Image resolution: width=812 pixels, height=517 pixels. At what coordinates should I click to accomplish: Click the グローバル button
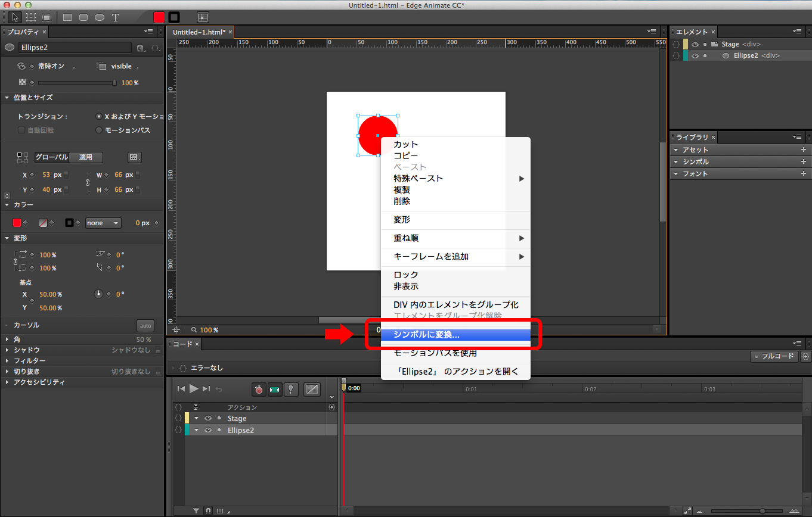tap(51, 157)
